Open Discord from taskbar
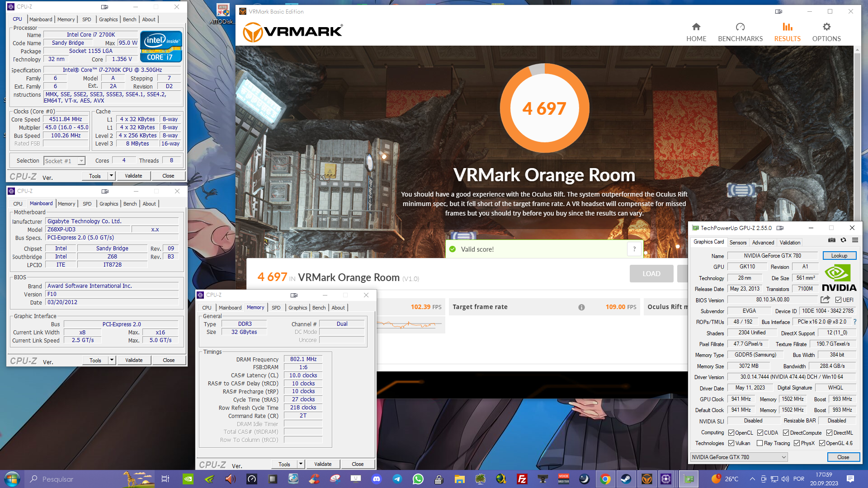This screenshot has width=868, height=488. (x=376, y=479)
